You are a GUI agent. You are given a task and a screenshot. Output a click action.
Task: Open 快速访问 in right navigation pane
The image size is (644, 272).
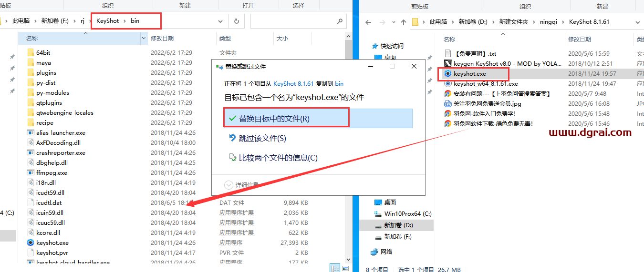click(392, 46)
